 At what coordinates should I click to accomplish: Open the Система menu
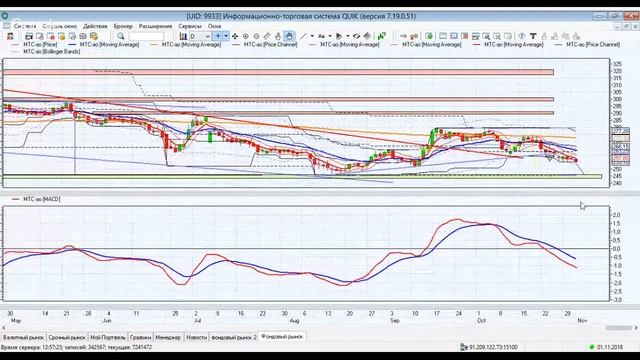point(25,26)
